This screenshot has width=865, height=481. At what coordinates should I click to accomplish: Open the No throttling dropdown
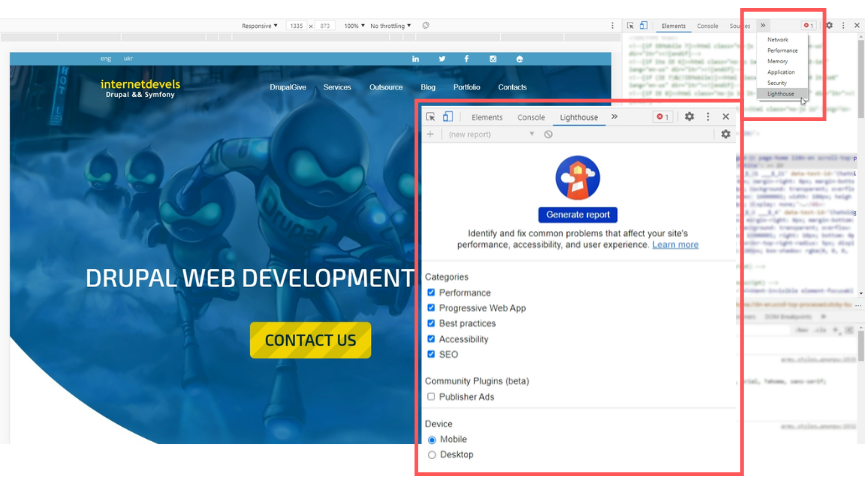391,26
